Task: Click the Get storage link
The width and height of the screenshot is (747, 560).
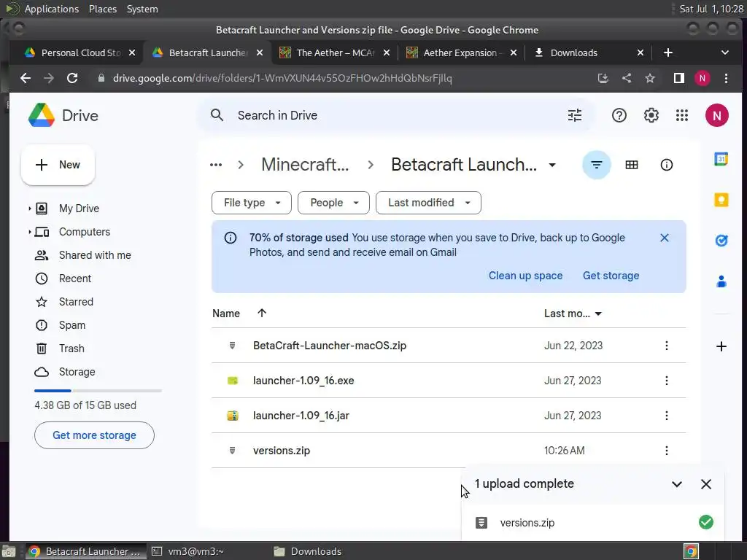Action: [611, 276]
